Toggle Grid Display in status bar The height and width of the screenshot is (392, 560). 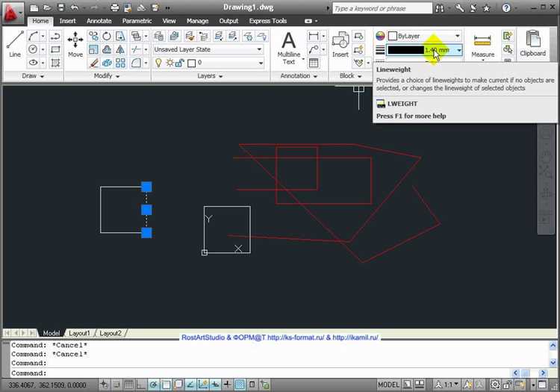129,385
